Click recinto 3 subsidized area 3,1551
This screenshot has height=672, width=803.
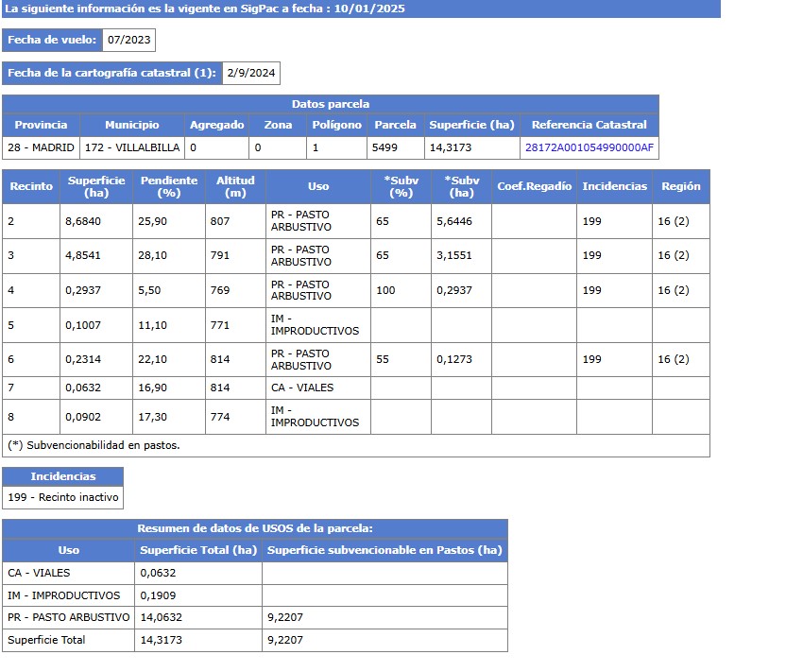point(454,255)
